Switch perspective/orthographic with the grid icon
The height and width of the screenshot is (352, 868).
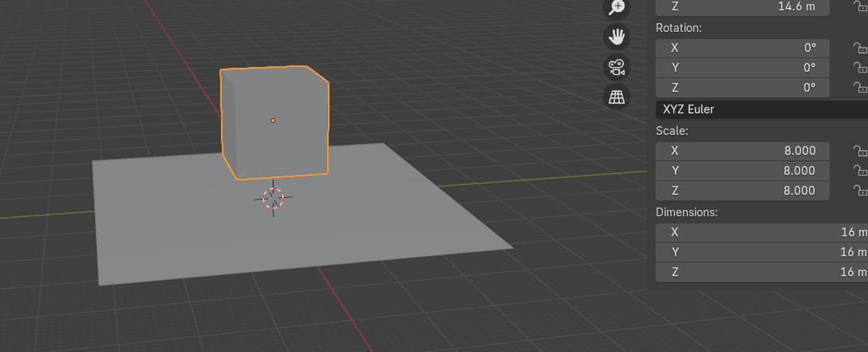point(617,97)
